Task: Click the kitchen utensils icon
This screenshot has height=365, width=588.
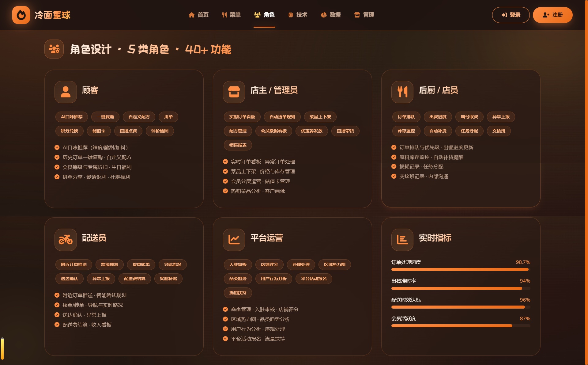Action: point(402,92)
